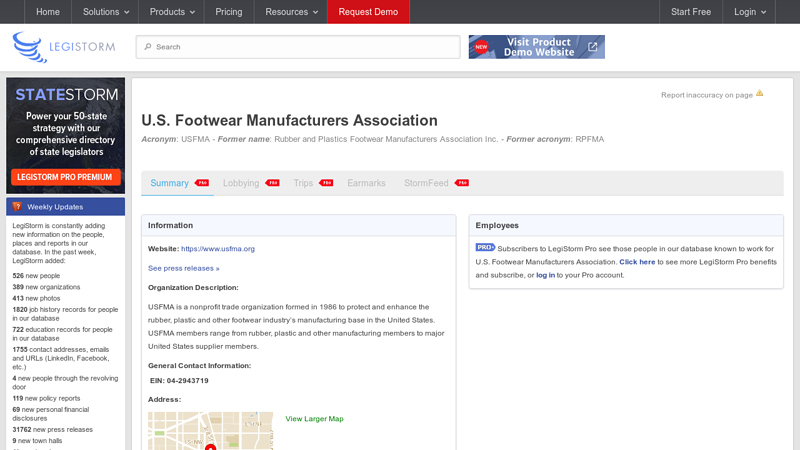Switch to the Summary tab
The width and height of the screenshot is (800, 450).
169,183
